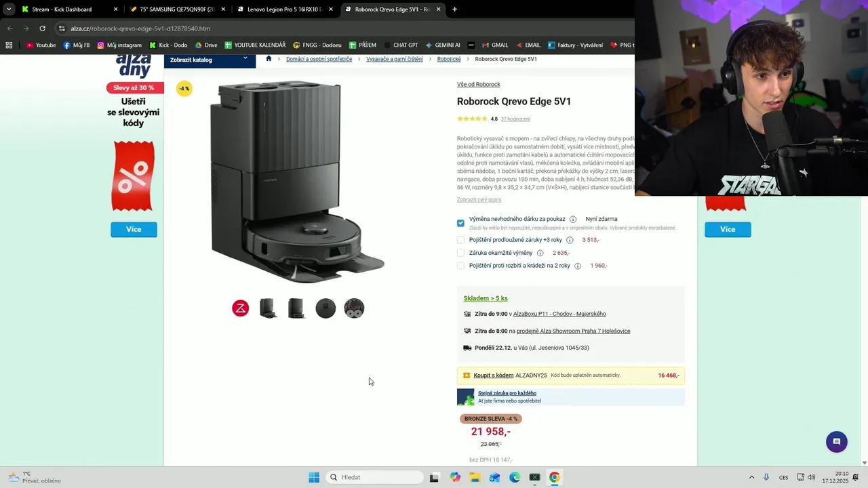Screen dimensions: 868x488
Task: Click the microphone tray icon
Action: coord(766,477)
